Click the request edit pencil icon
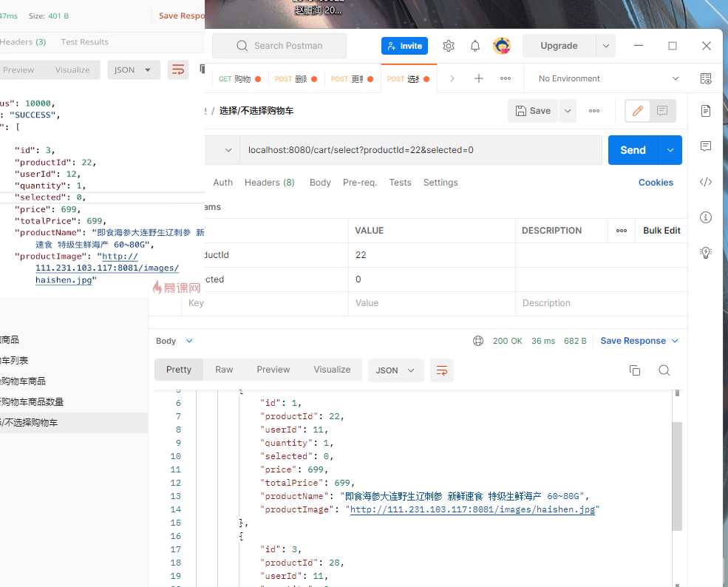This screenshot has width=728, height=587. (x=638, y=111)
